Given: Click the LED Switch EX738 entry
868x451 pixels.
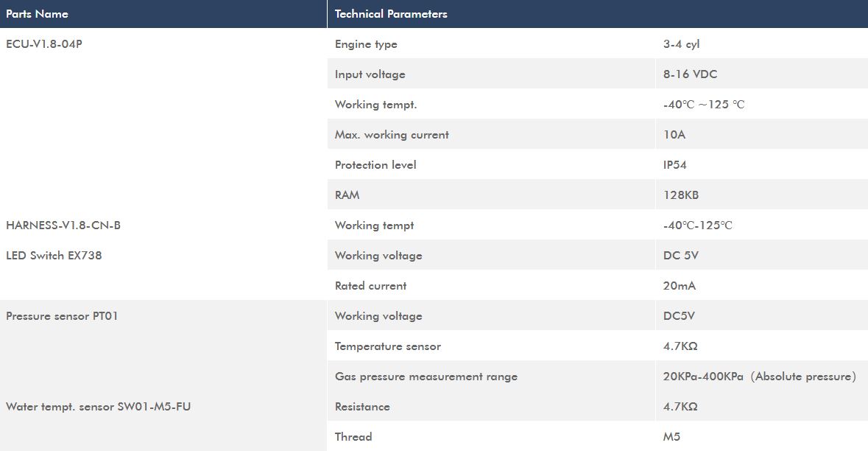Looking at the screenshot, I should [x=54, y=256].
